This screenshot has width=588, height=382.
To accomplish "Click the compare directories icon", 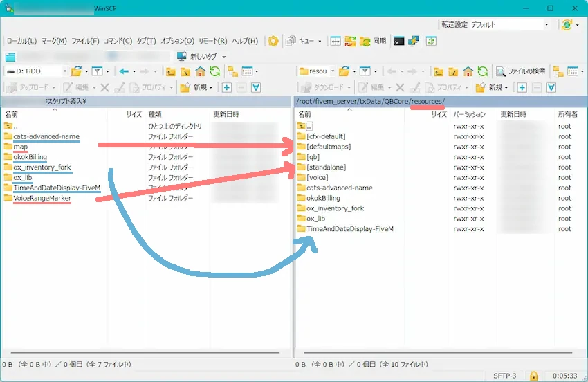I will pyautogui.click(x=336, y=41).
